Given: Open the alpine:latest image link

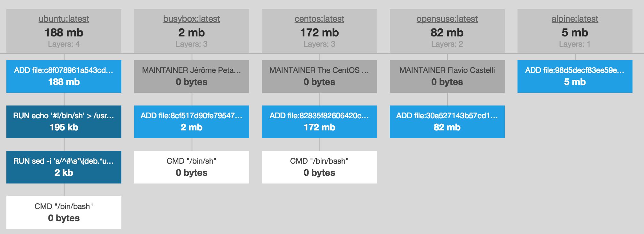Looking at the screenshot, I should pyautogui.click(x=575, y=19).
